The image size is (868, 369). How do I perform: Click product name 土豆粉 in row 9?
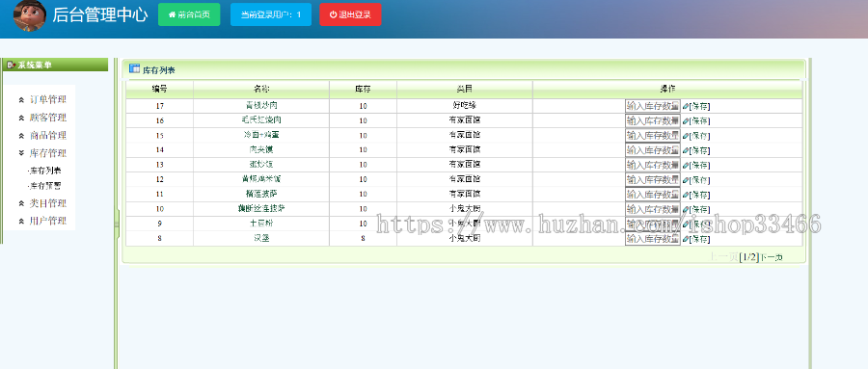[x=261, y=224]
